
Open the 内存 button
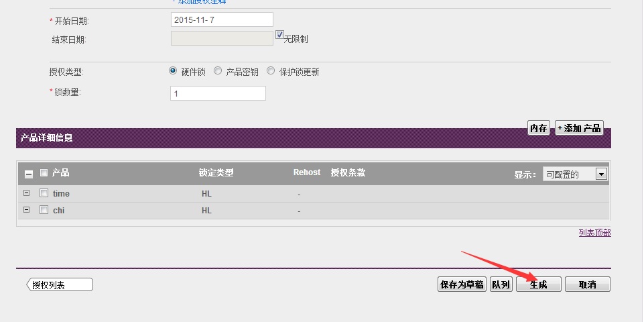pos(538,128)
